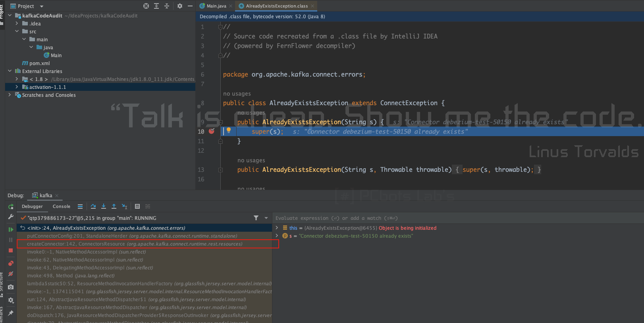The height and width of the screenshot is (323, 644).
Task: Click Expand All in Project panel
Action: [156, 6]
